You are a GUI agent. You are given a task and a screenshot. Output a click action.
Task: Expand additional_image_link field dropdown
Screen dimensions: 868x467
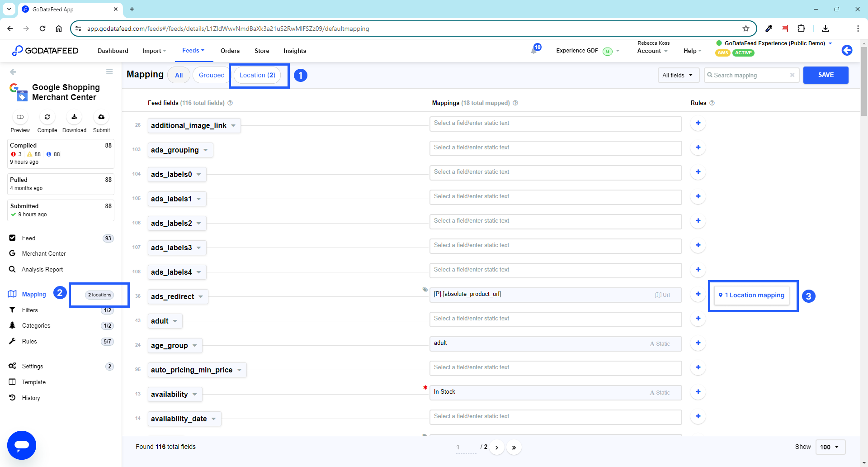[233, 126]
